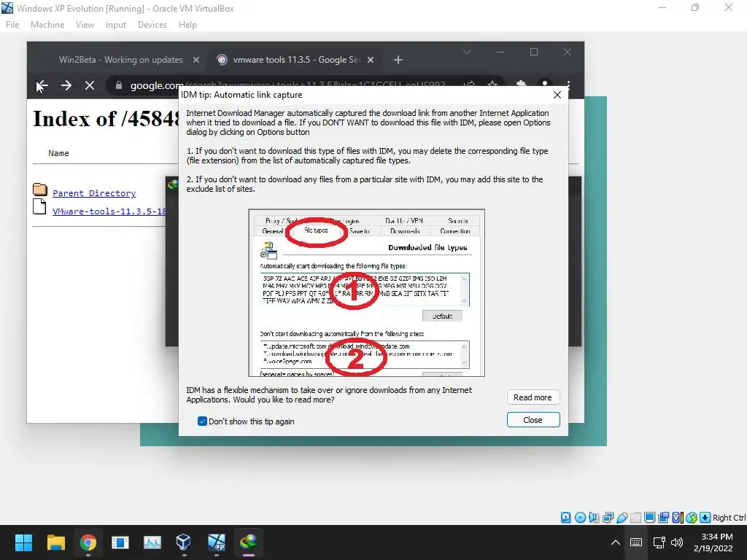Open the VirtualBox Help menu
This screenshot has height=560, width=747.
(x=187, y=25)
